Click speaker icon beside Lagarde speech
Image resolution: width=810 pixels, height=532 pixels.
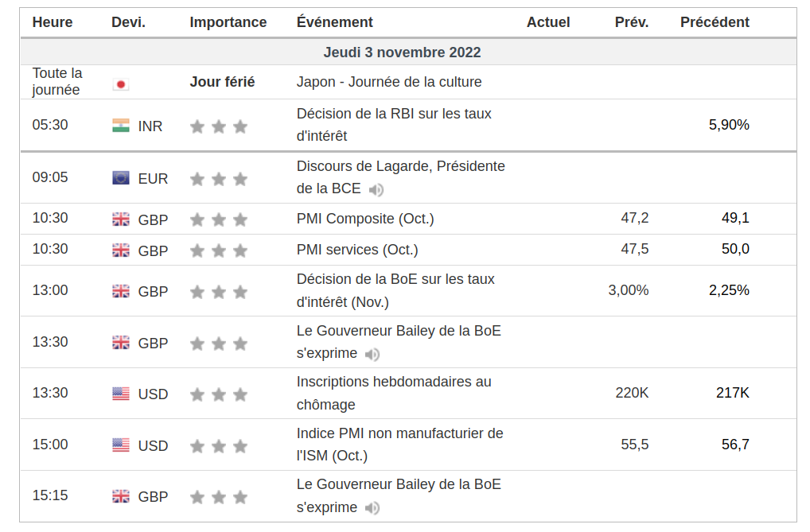[376, 190]
